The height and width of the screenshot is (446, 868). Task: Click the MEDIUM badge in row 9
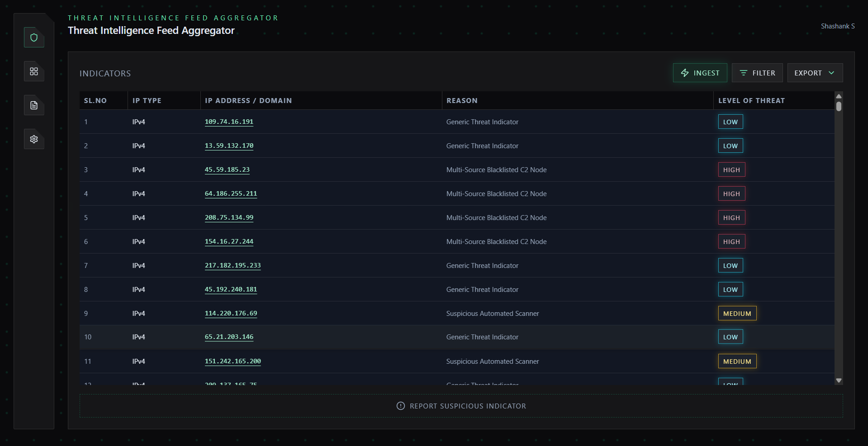[737, 313]
